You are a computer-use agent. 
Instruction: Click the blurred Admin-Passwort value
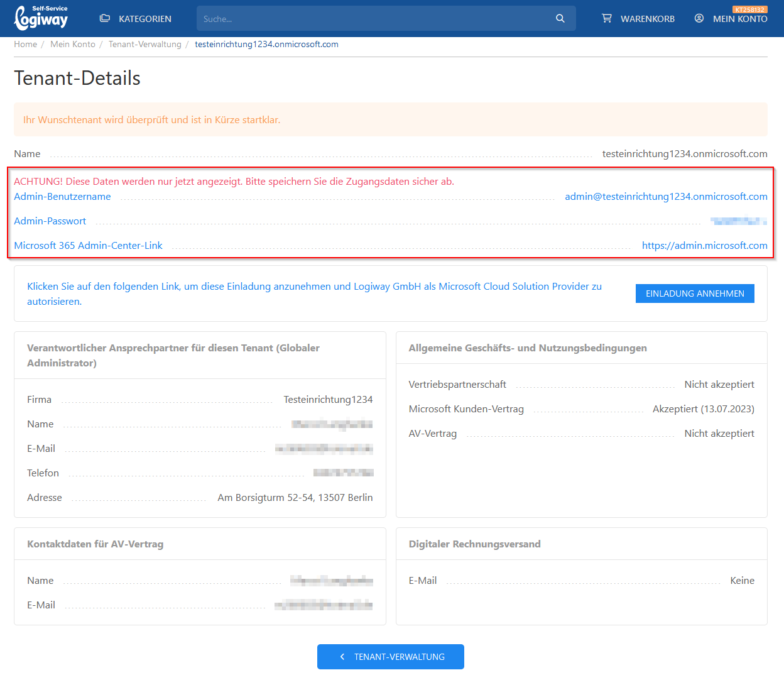[738, 221]
